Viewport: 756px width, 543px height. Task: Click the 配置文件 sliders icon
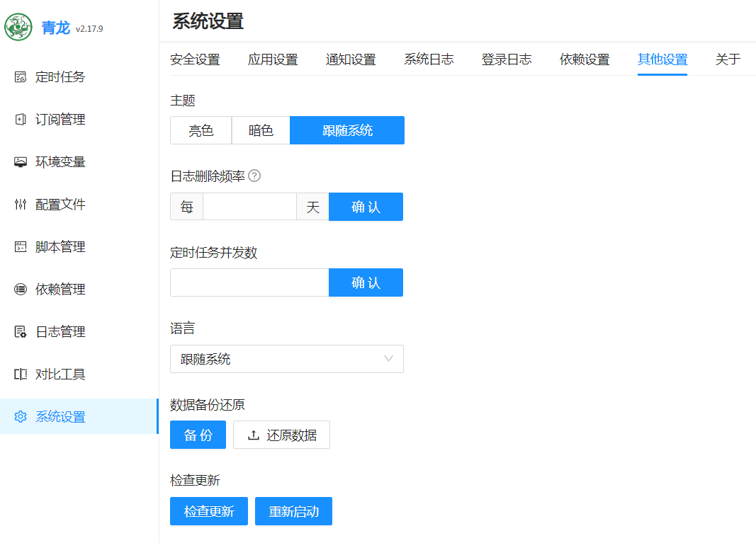coord(21,205)
